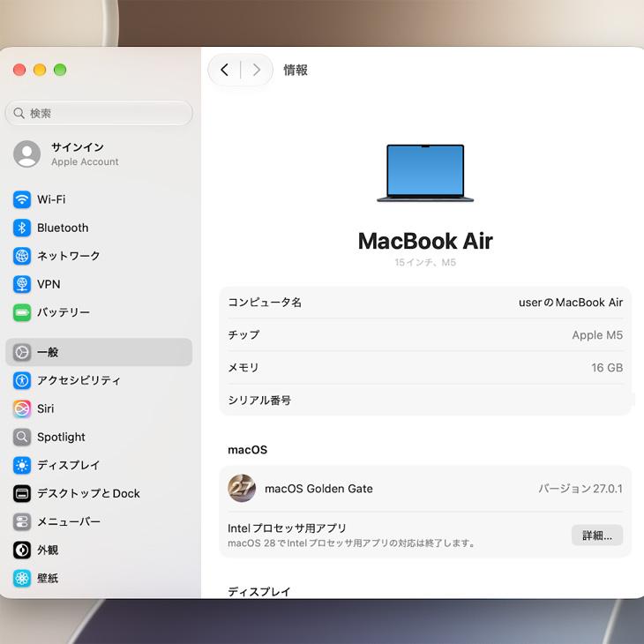644x644 pixels.
Task: Click the 'macOS' section header
Action: pos(247,450)
